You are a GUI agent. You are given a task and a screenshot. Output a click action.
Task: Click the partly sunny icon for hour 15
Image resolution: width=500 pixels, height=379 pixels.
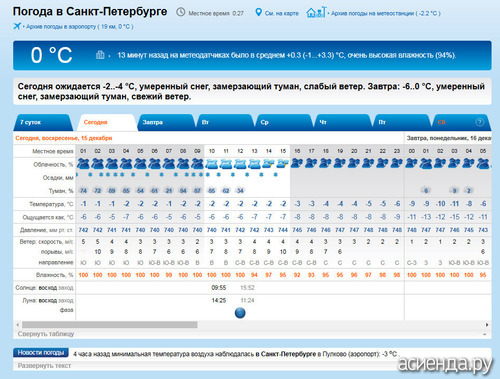pos(283,164)
